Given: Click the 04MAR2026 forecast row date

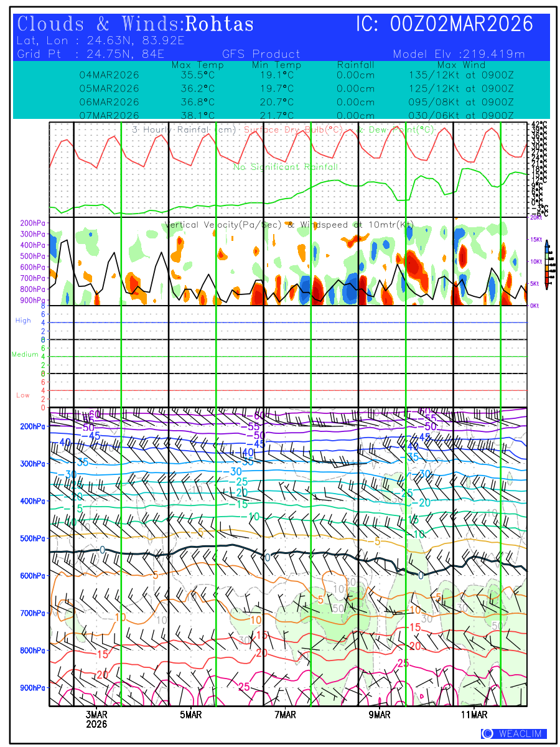Looking at the screenshot, I should 109,75.
